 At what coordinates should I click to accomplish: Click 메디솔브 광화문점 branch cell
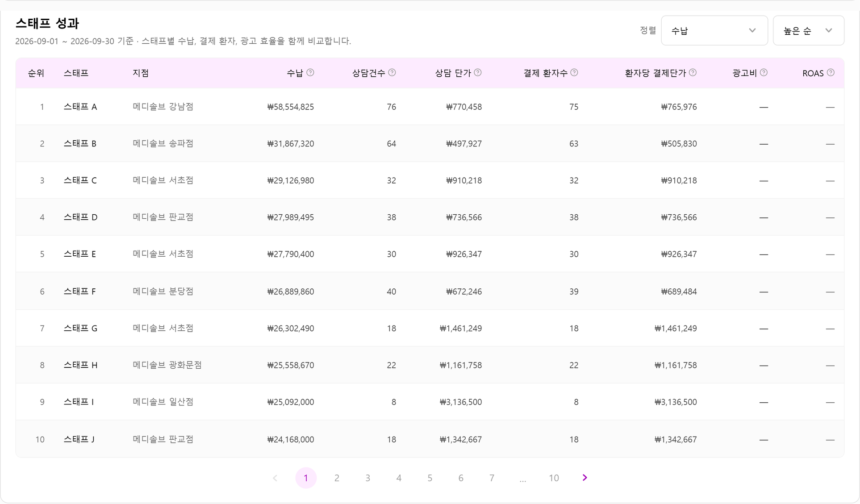(x=167, y=365)
